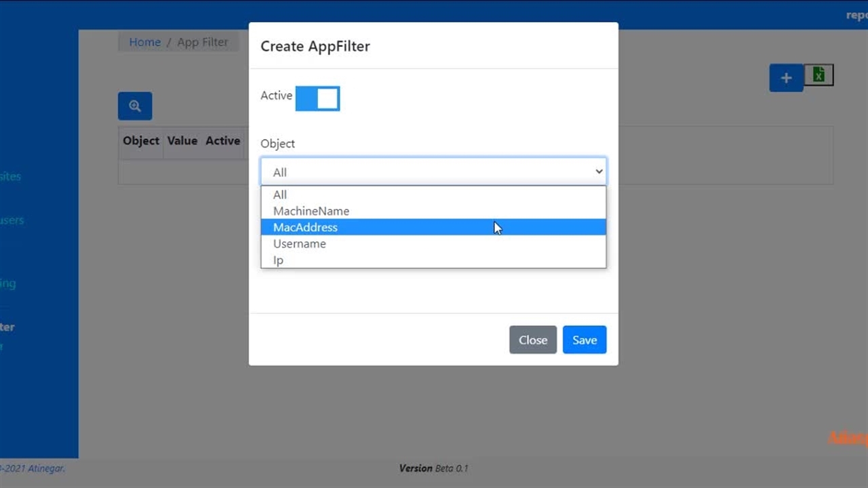Choose the Ip option
This screenshot has width=868, height=488.
coord(278,260)
